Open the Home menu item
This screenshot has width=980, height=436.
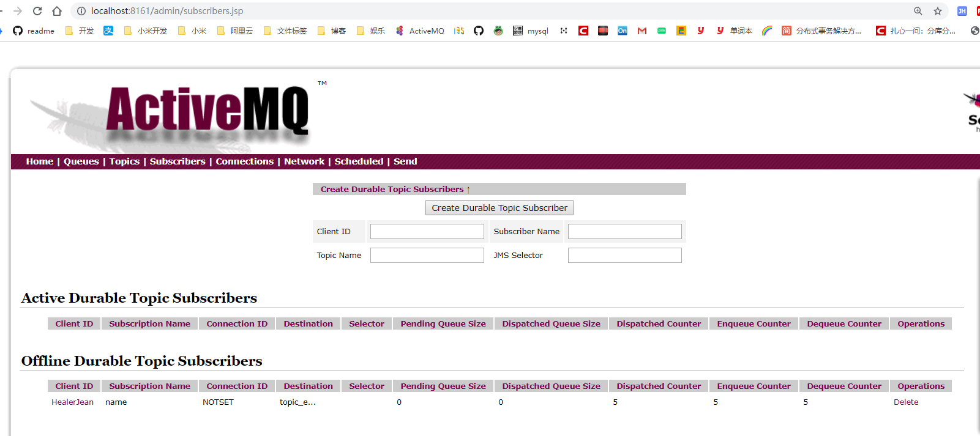pos(40,161)
